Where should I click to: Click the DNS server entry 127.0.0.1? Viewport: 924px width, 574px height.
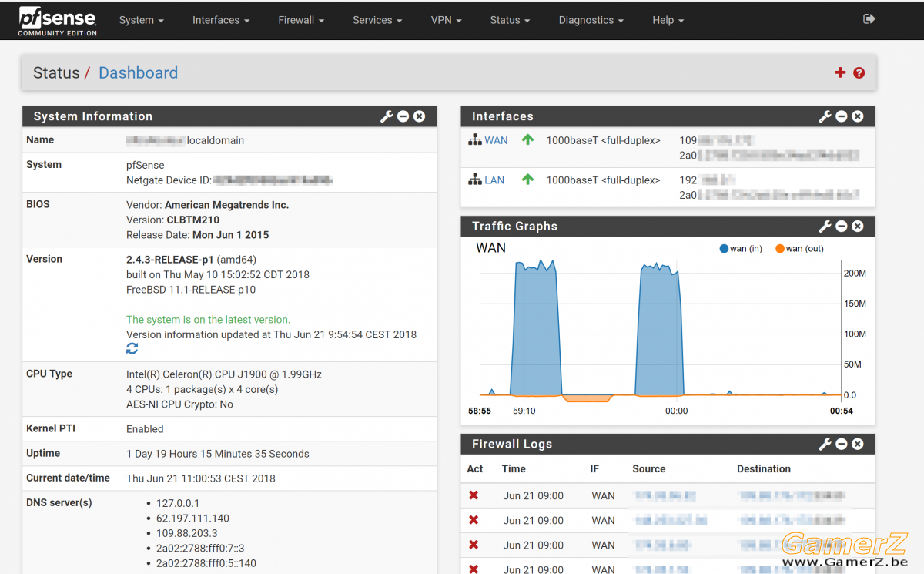(x=178, y=503)
